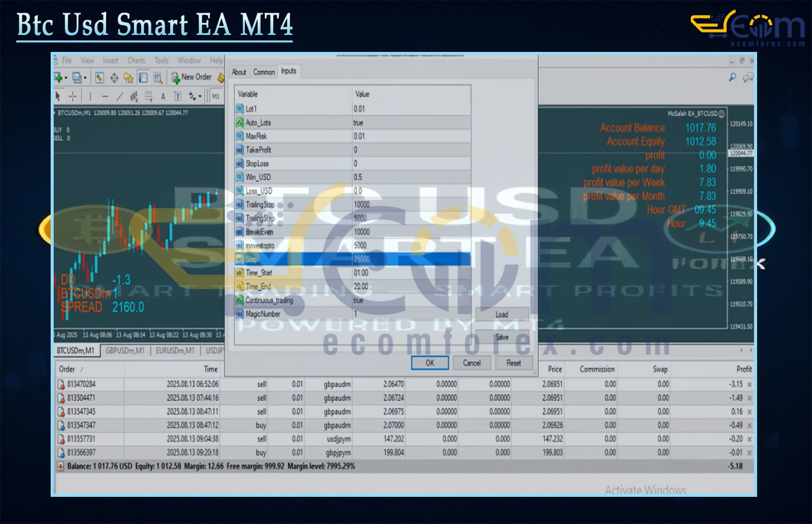The width and height of the screenshot is (812, 524).
Task: Expand the Profiles dropdown arrow
Action: 85,77
